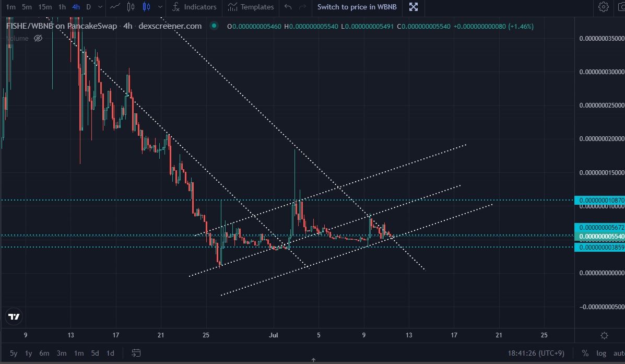Image resolution: width=625 pixels, height=364 pixels.
Task: Open indicator Templates menu
Action: click(x=251, y=7)
